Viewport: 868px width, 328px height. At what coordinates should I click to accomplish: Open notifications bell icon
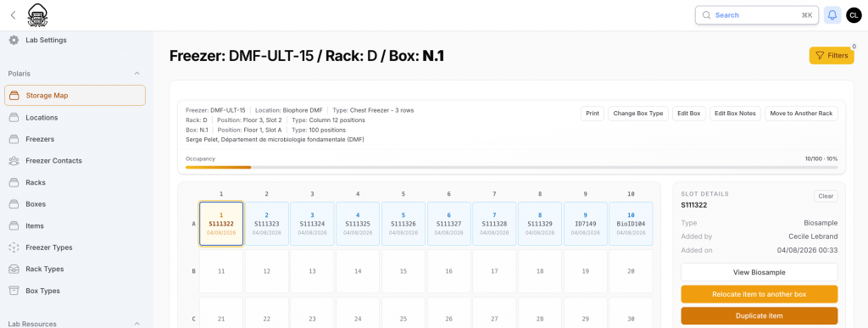click(832, 15)
